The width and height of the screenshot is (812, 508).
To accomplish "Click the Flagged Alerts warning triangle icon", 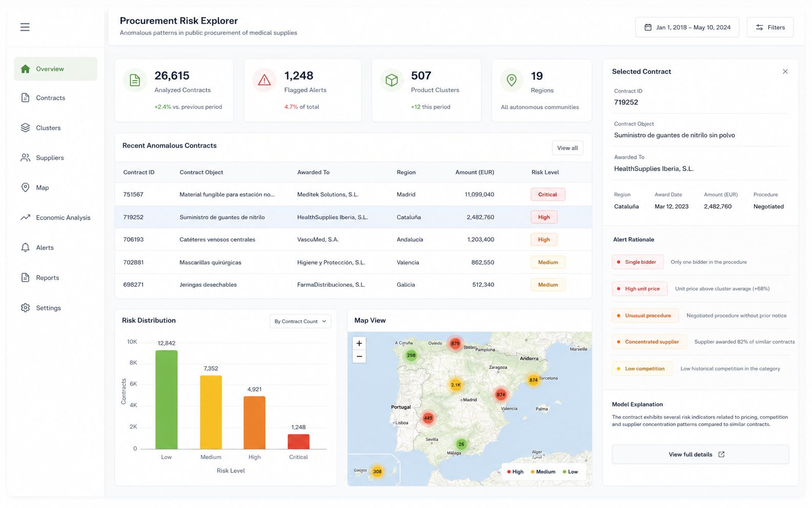I will pyautogui.click(x=264, y=80).
